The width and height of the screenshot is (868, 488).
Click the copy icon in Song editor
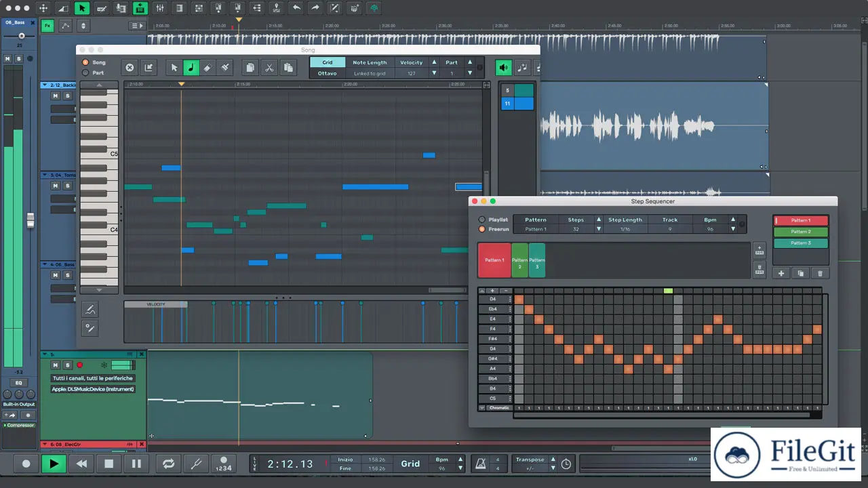point(250,68)
